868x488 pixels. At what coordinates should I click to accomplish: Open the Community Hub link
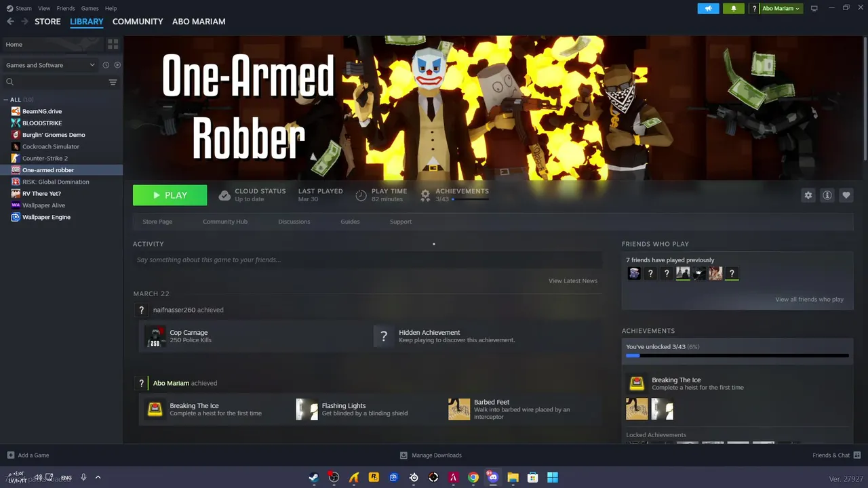click(225, 222)
